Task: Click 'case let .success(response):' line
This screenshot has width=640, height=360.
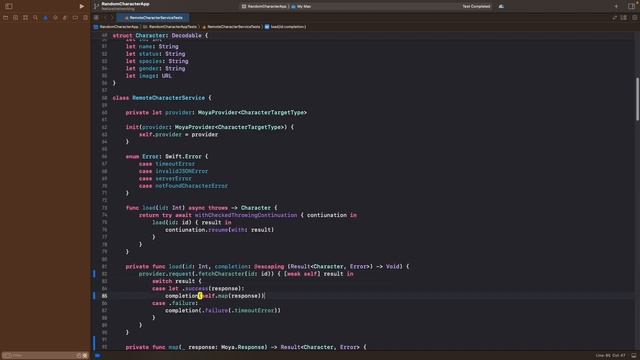Action: click(x=198, y=289)
